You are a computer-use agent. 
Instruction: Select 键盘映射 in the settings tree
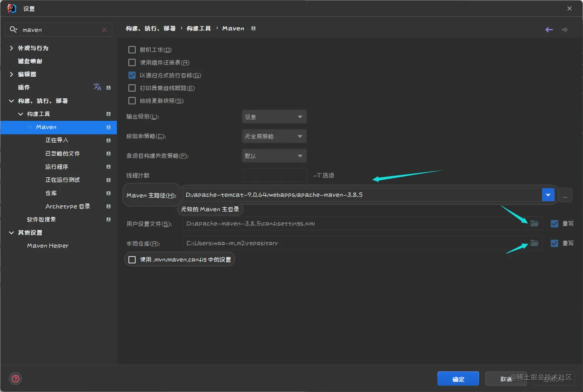coord(30,61)
